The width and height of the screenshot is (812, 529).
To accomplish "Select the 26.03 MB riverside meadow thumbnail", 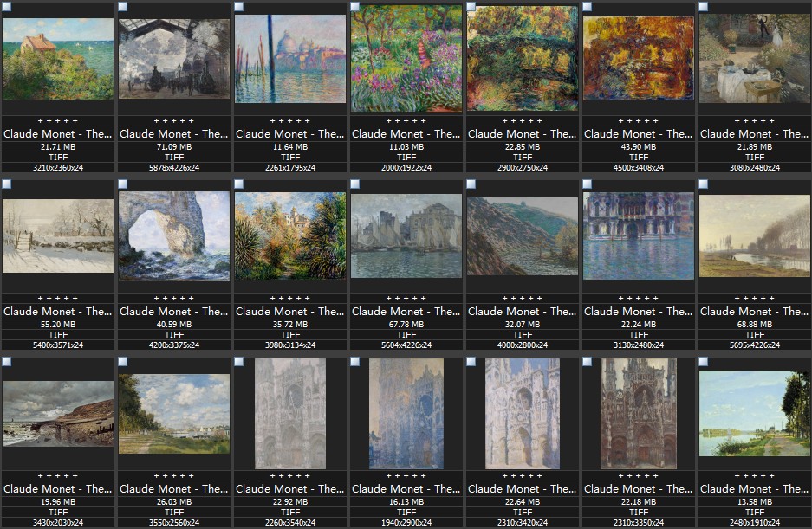I will [174, 414].
